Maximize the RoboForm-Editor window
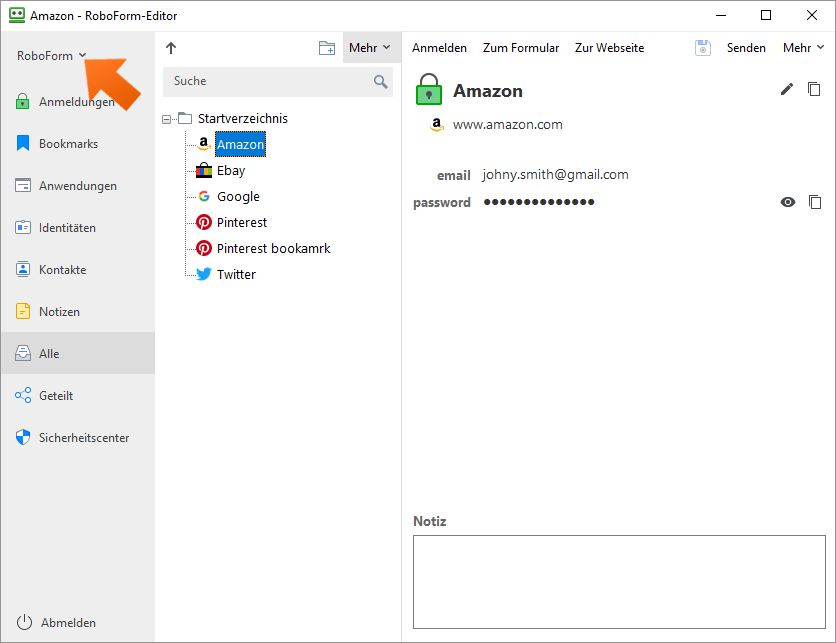The image size is (836, 643). 766,15
